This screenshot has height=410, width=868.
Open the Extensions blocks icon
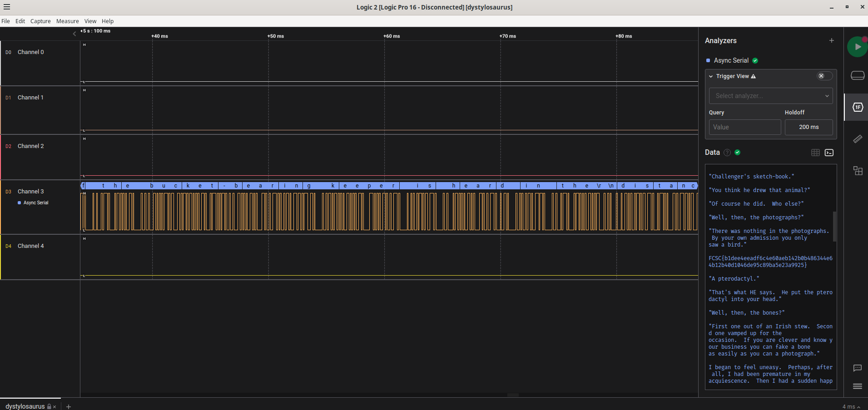[858, 171]
